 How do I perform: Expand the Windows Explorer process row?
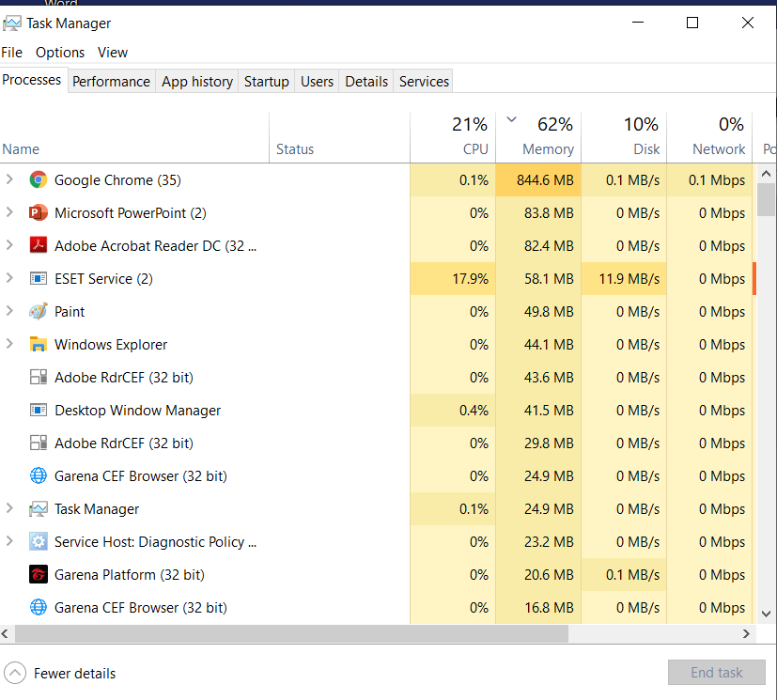[9, 344]
